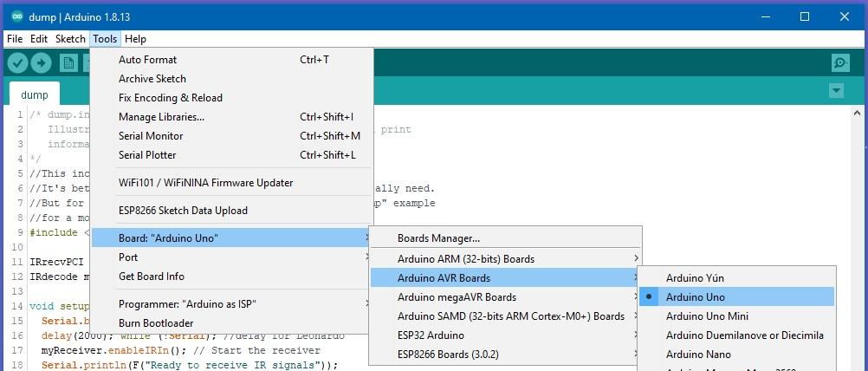Expand Arduino SAMD (32-bits ARM Cortex-M0+) Boards
868x371 pixels.
[x=505, y=316]
